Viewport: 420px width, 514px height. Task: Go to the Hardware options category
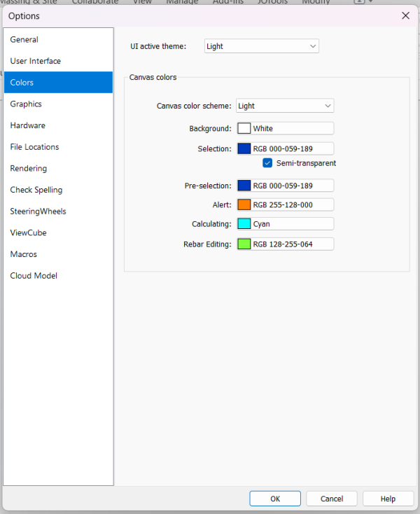click(28, 125)
